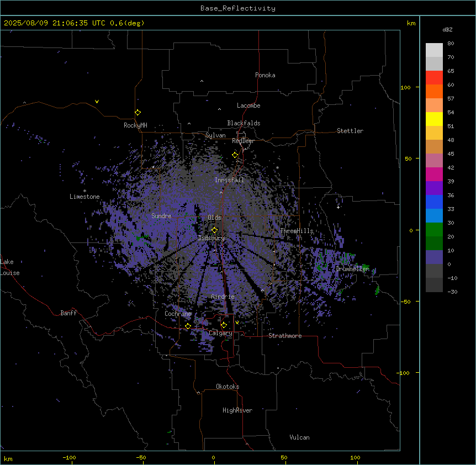This screenshot has width=476, height=465.
Task: Select the 80 dBZ light gray swatch
Action: (434, 50)
